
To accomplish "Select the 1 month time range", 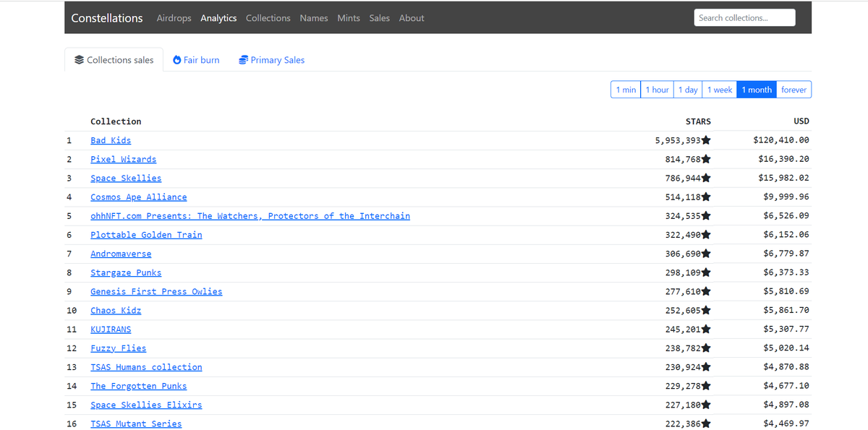I will [757, 90].
